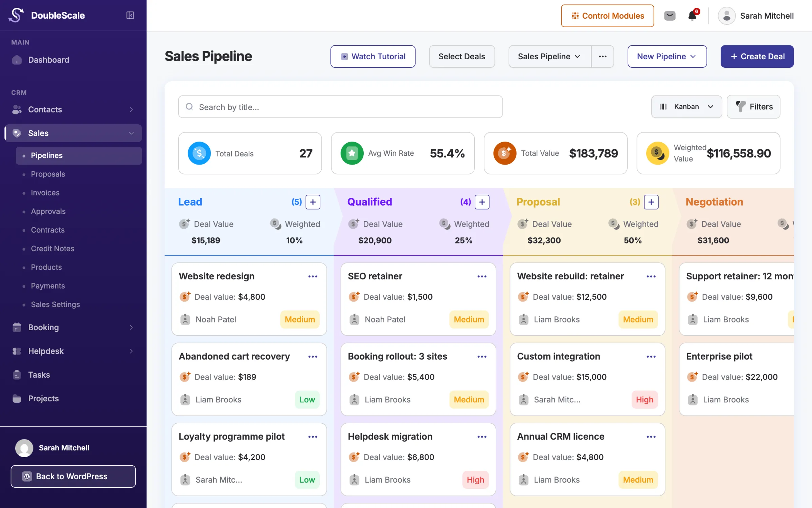
Task: Open the Enterprise pilot deal card
Action: 736,379
